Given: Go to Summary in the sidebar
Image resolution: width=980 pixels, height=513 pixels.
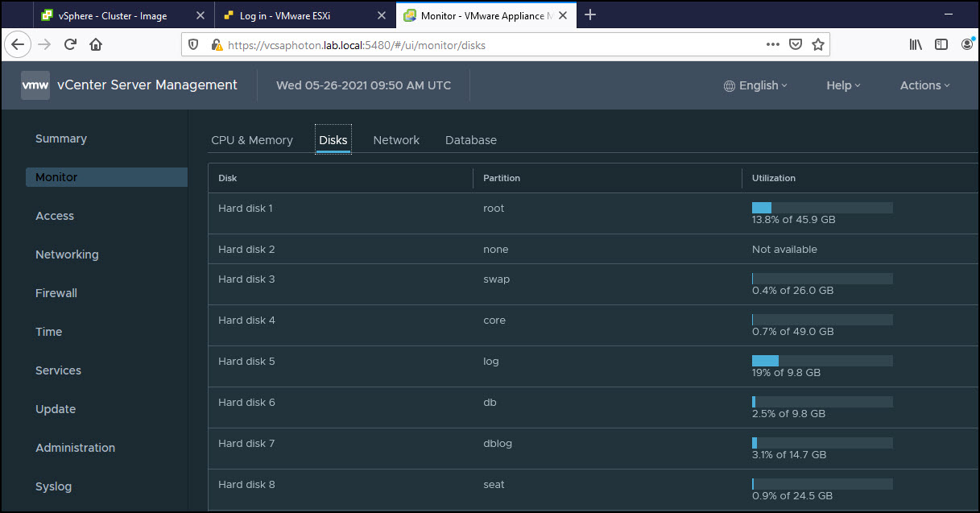Looking at the screenshot, I should pos(61,139).
